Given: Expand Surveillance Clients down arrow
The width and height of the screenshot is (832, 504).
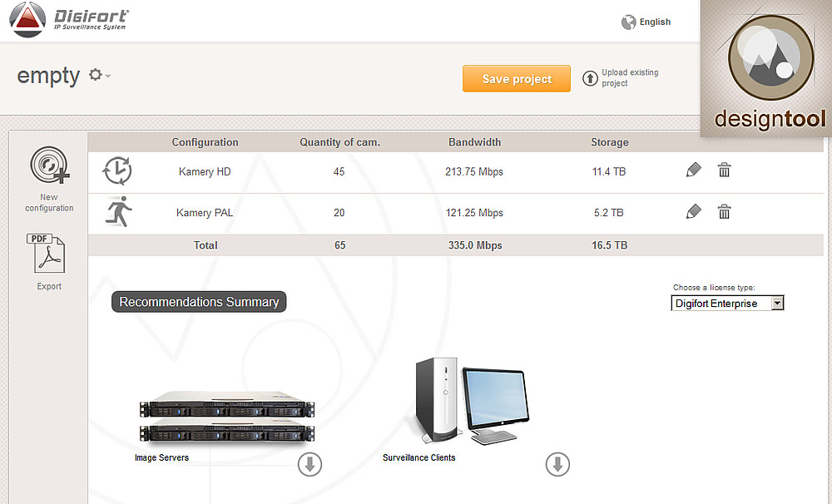Looking at the screenshot, I should 557,464.
